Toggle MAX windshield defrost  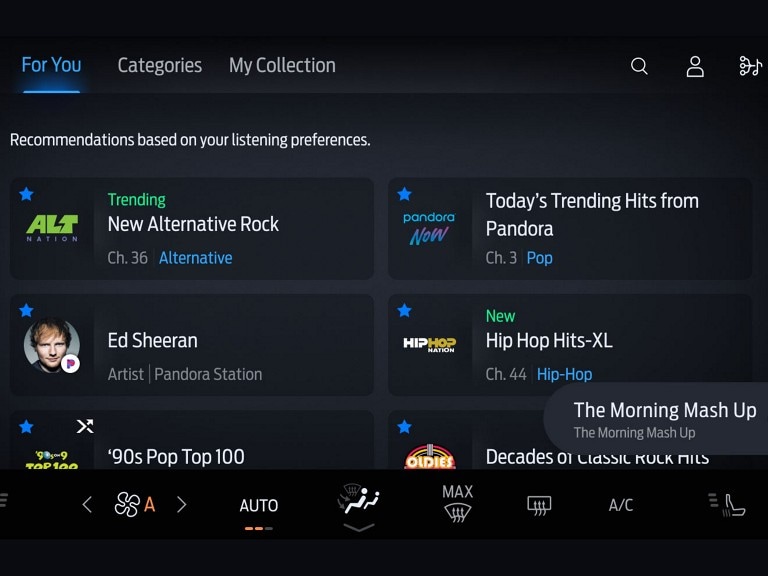[457, 504]
